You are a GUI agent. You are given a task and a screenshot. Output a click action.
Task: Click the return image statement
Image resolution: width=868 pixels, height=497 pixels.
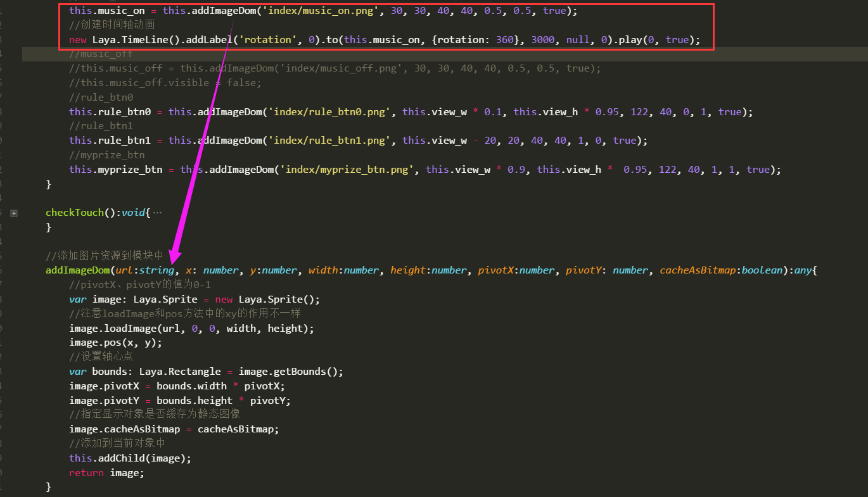coord(106,473)
